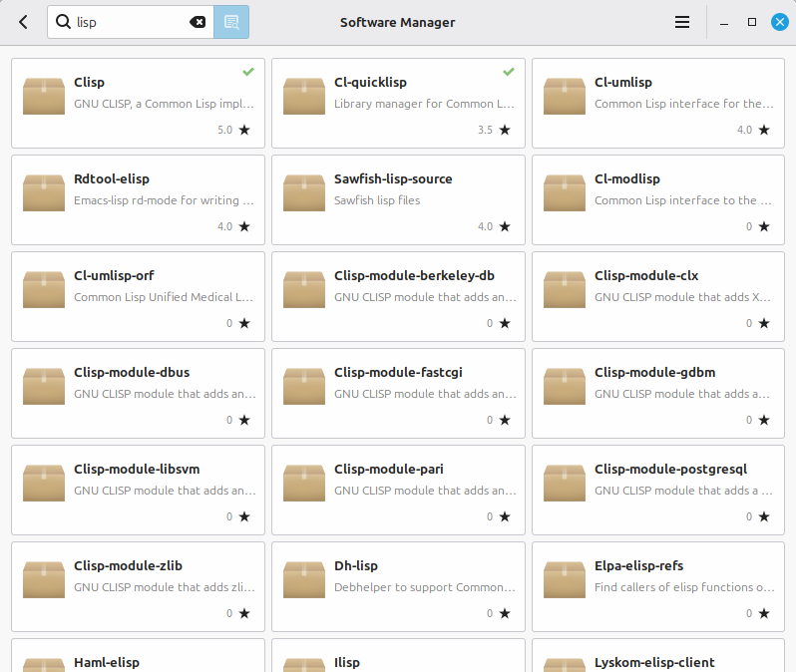Click the Clisp-module-dbus box icon
The image size is (796, 672).
coord(44,386)
